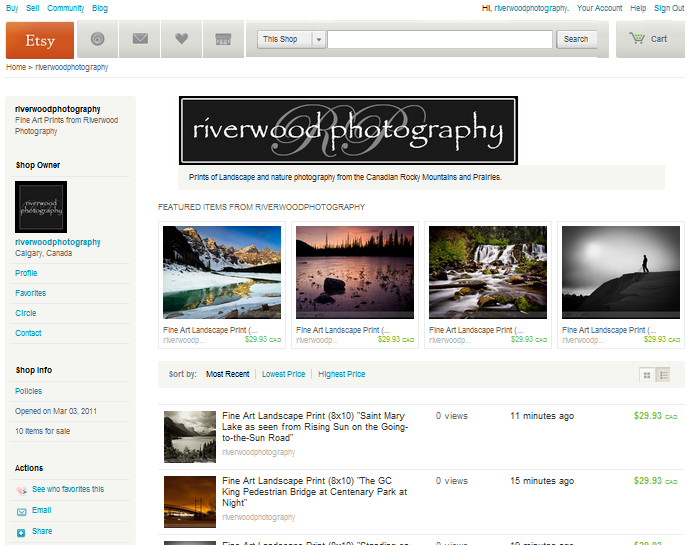Click See who favorites this link
The image size is (687, 545).
tap(68, 489)
